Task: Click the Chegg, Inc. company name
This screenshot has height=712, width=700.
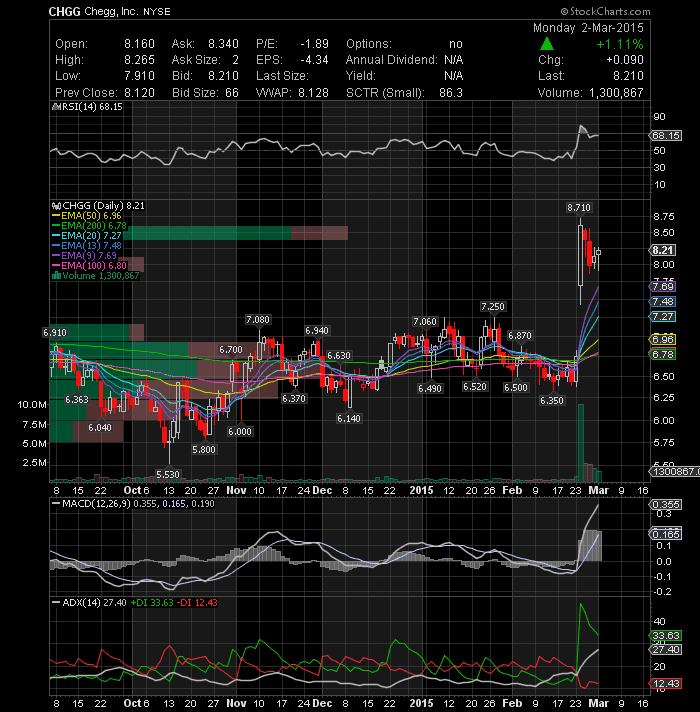Action: coord(111,11)
